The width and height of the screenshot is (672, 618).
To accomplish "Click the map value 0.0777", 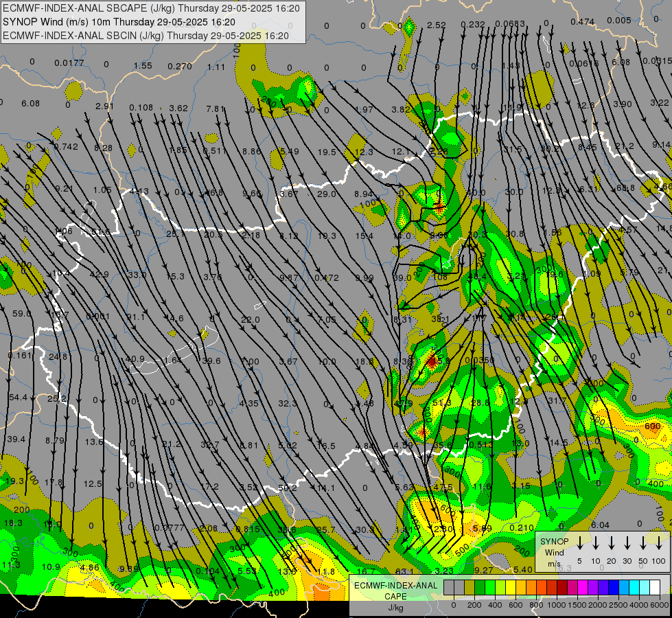I will (168, 528).
